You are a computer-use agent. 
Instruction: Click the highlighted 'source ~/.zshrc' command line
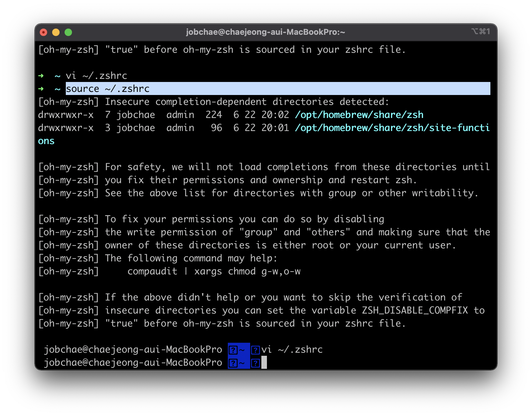coord(278,88)
